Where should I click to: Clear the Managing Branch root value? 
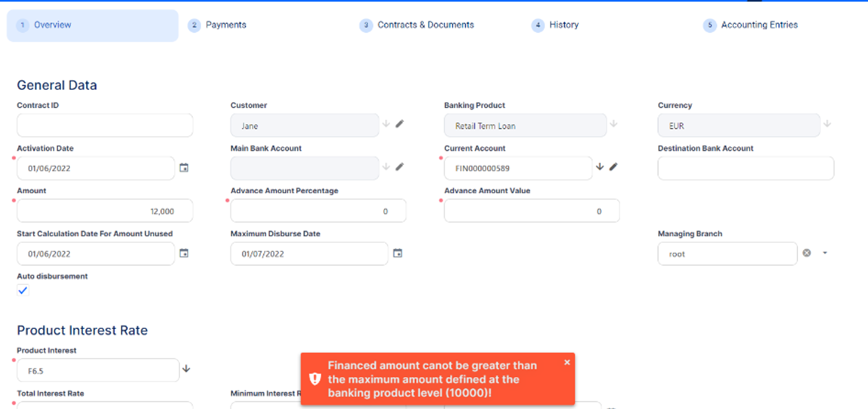point(807,253)
